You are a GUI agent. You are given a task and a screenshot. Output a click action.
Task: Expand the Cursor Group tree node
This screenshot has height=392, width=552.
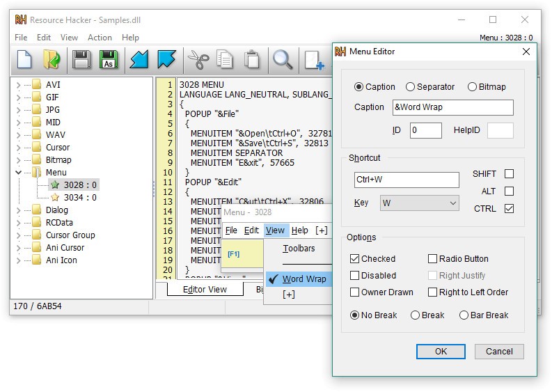click(x=18, y=235)
